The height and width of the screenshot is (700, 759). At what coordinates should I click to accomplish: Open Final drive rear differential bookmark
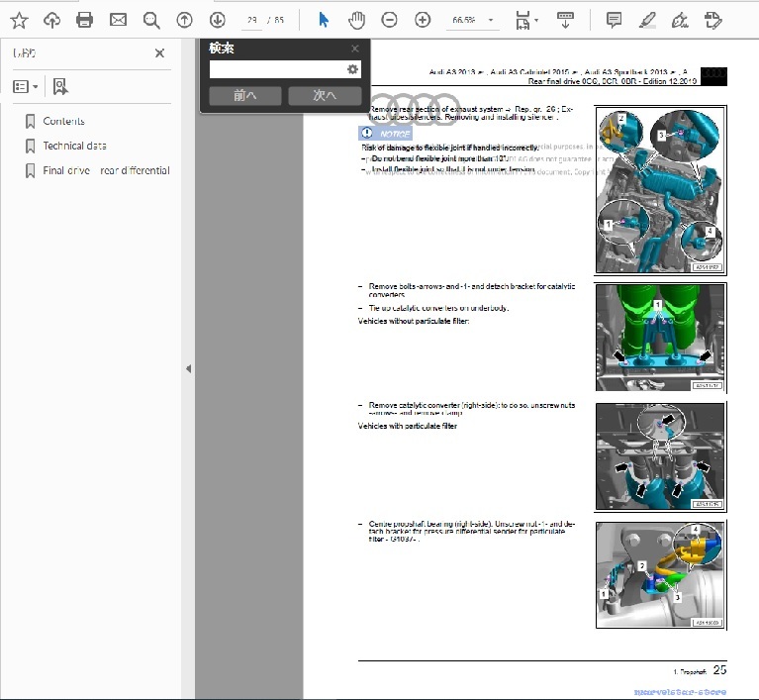[106, 170]
